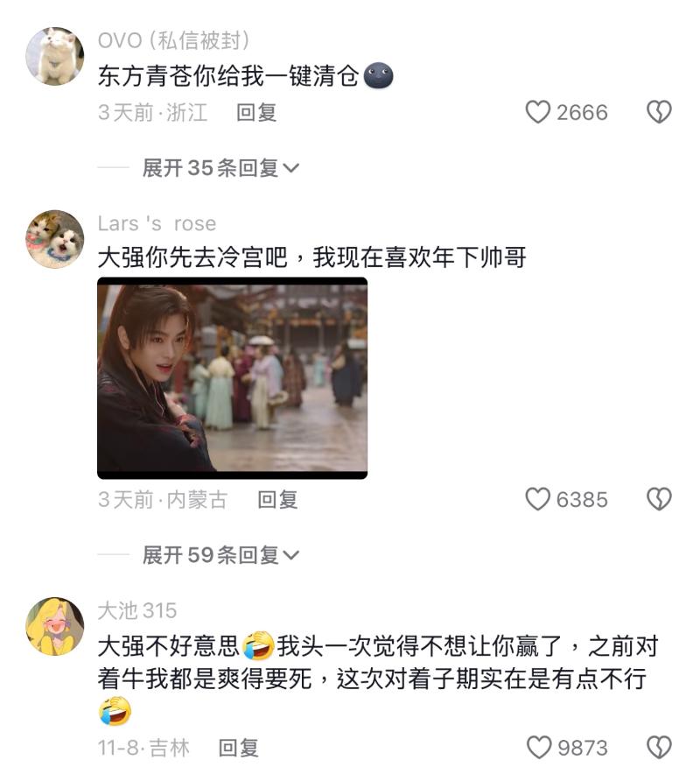This screenshot has width=700, height=774.
Task: Open Lars 's rose two-cats avatar
Action: tap(55, 239)
